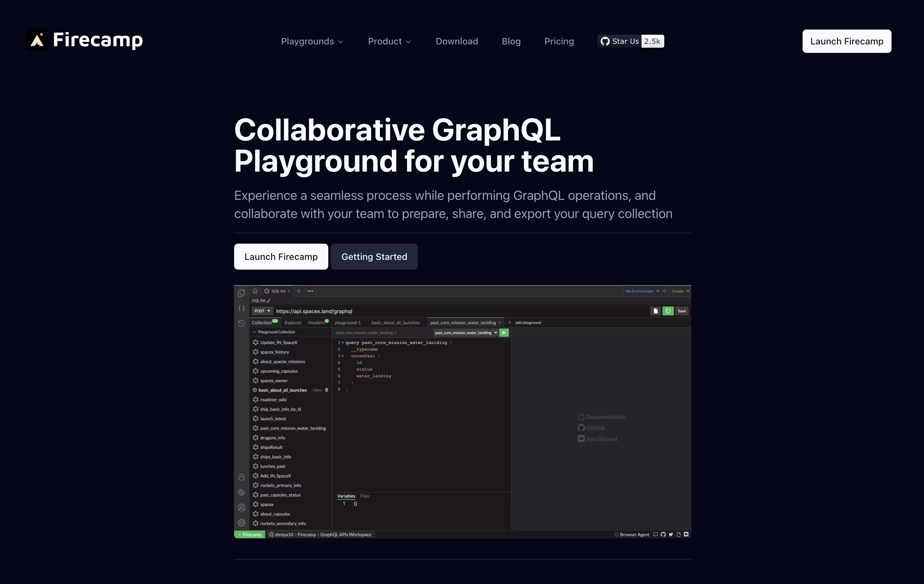The image size is (924, 584).
Task: Expand the Playgrounds nav dropdown
Action: pyautogui.click(x=312, y=42)
